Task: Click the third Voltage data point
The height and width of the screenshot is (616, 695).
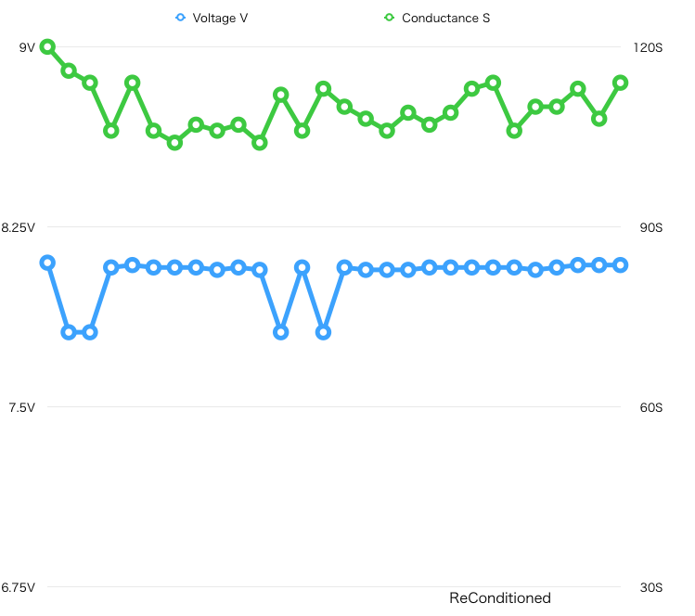Action: pyautogui.click(x=90, y=332)
